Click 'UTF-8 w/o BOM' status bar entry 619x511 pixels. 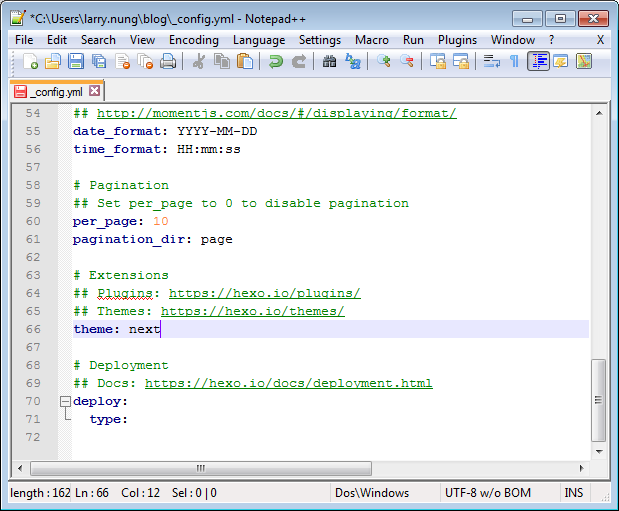488,493
